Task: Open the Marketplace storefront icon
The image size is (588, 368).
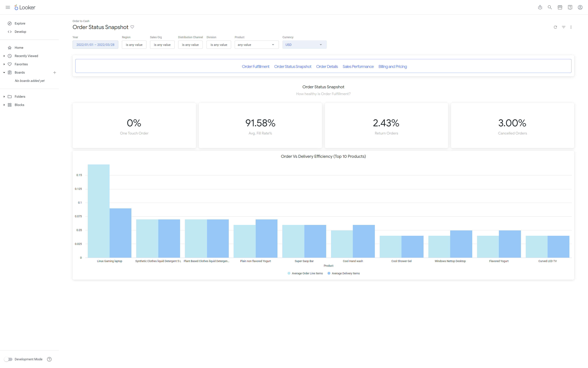Action: (560, 7)
